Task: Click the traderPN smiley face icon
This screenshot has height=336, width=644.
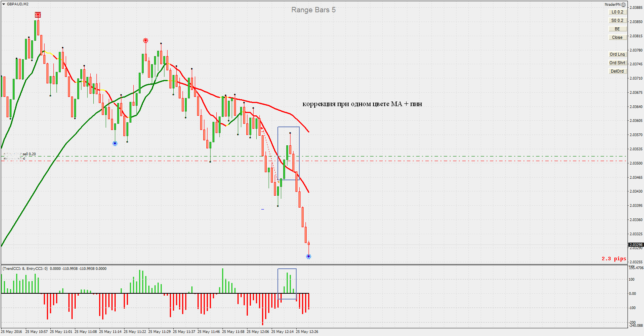Action: (x=623, y=5)
